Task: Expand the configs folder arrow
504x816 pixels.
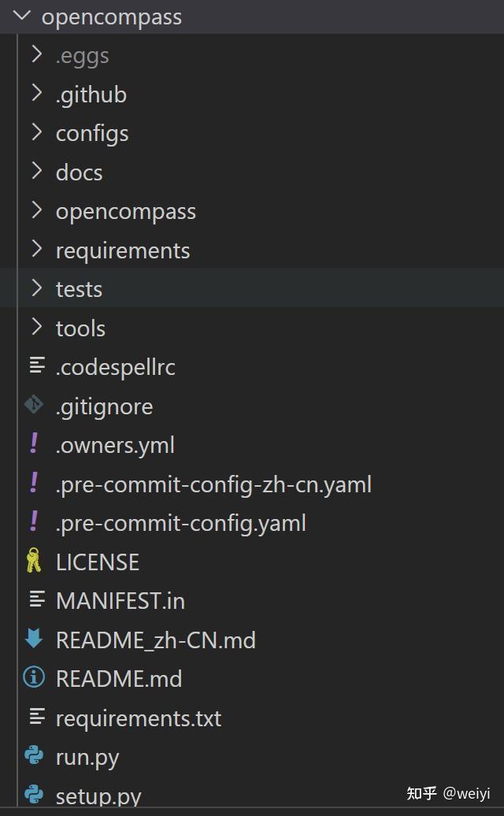Action: [36, 132]
